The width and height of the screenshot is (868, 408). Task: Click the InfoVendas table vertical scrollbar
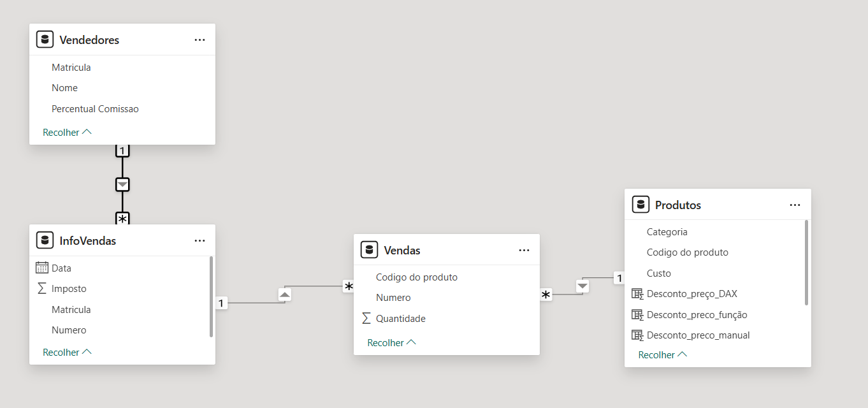tap(211, 296)
